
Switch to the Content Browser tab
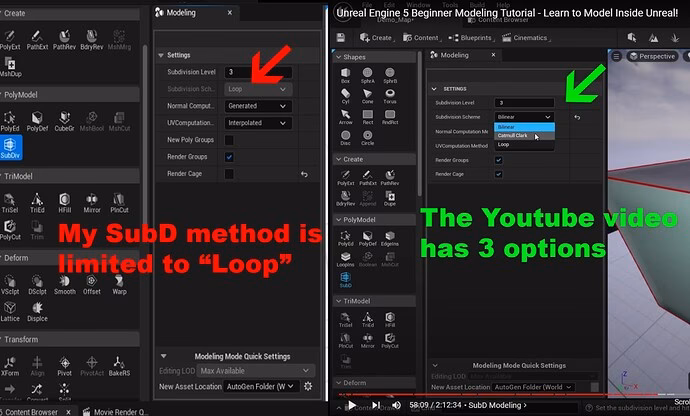32,412
